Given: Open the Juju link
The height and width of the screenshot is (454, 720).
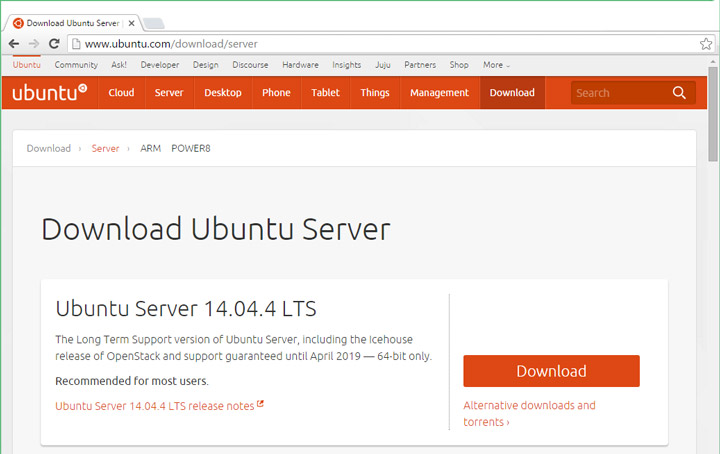Looking at the screenshot, I should (x=382, y=65).
